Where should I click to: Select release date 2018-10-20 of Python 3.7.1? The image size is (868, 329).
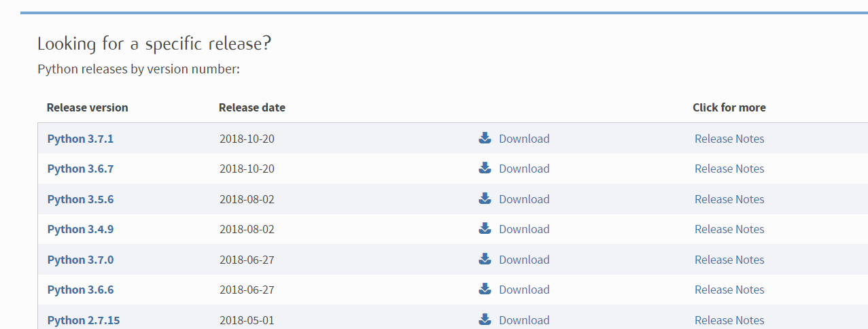click(247, 139)
